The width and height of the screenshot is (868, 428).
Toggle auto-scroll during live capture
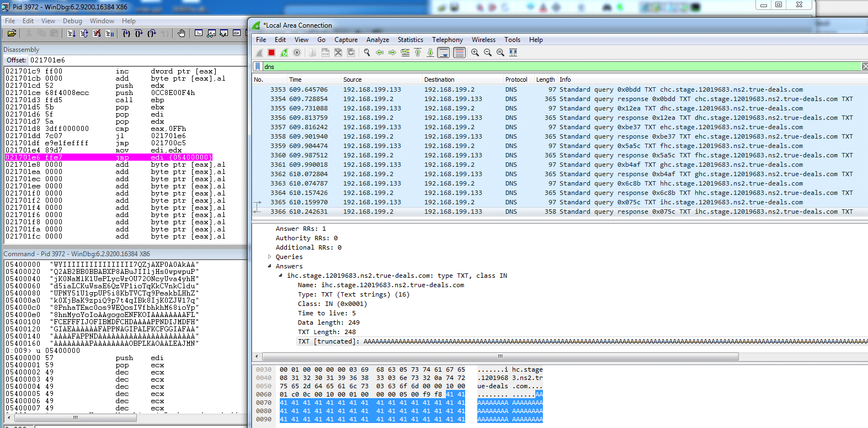pyautogui.click(x=443, y=52)
